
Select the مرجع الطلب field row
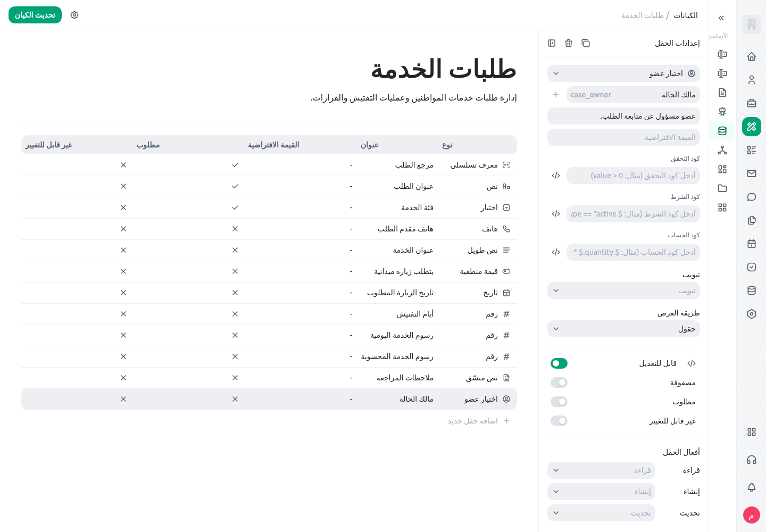tap(269, 165)
